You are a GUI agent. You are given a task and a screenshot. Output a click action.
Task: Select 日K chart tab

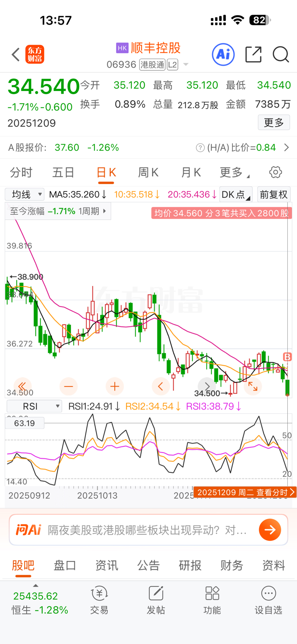pos(106,173)
